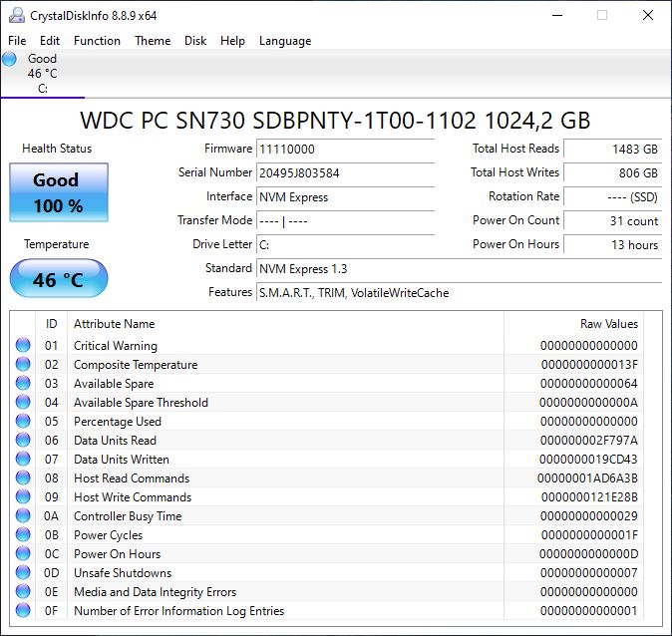Viewport: 672px width, 636px height.
Task: Click disk model title WDC PC SN730
Action: (335, 121)
